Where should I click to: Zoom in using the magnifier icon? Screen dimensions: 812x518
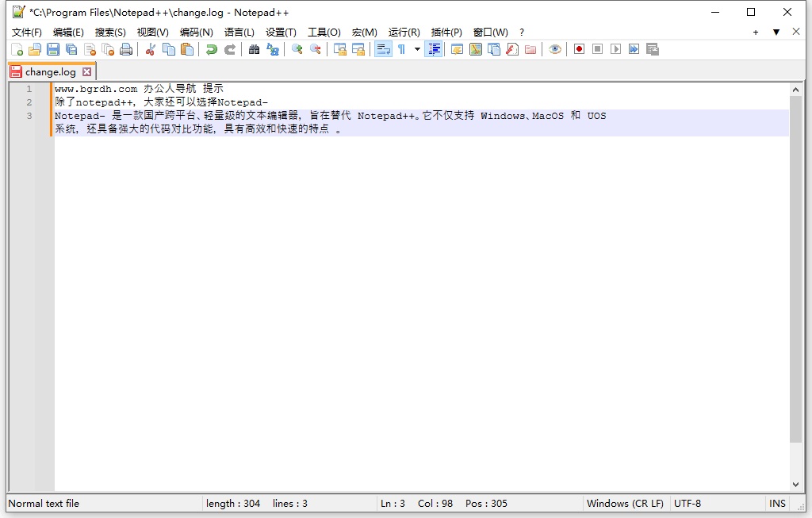pos(297,48)
